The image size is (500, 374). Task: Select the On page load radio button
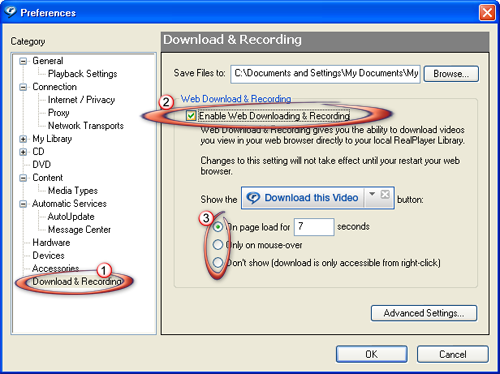(218, 227)
